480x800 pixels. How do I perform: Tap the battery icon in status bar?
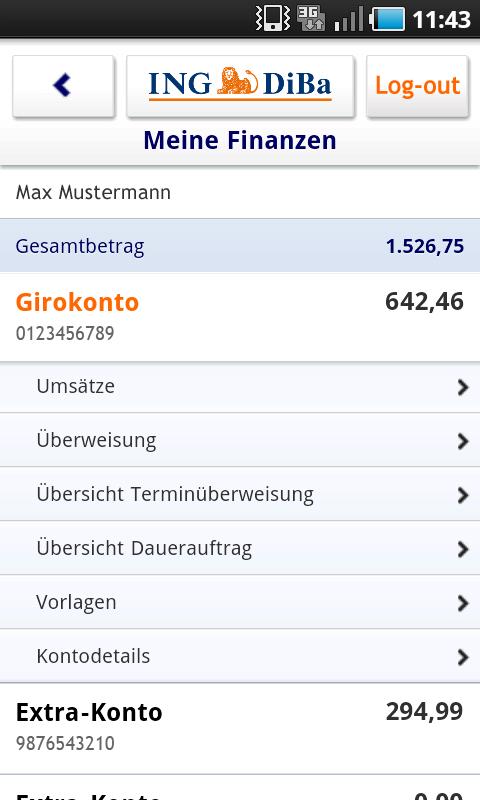click(387, 19)
